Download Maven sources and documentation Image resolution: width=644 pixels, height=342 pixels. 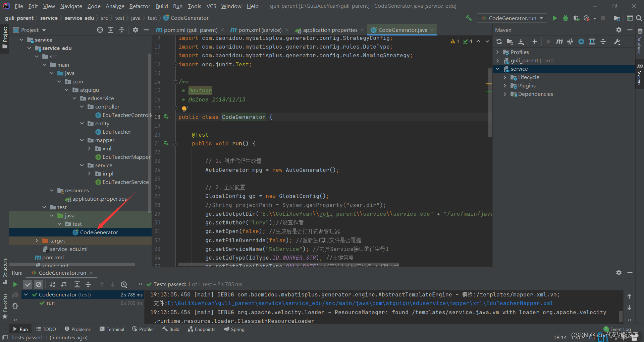click(521, 42)
